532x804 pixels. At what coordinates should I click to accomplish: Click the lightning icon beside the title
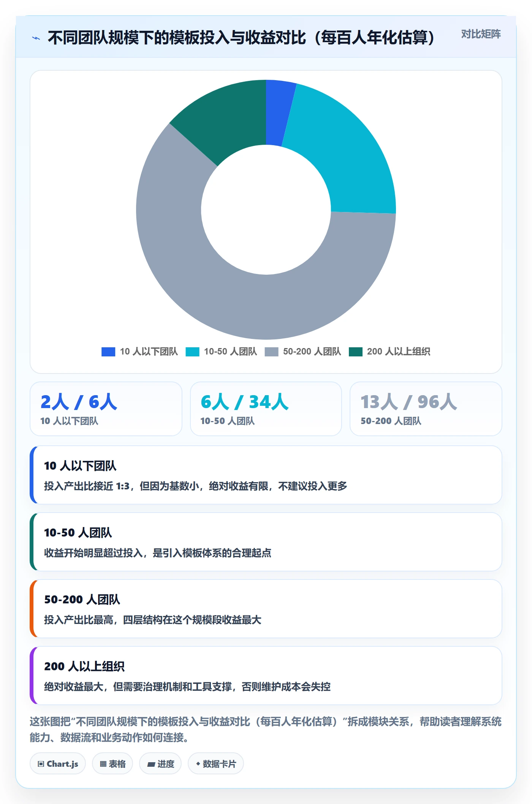[36, 38]
